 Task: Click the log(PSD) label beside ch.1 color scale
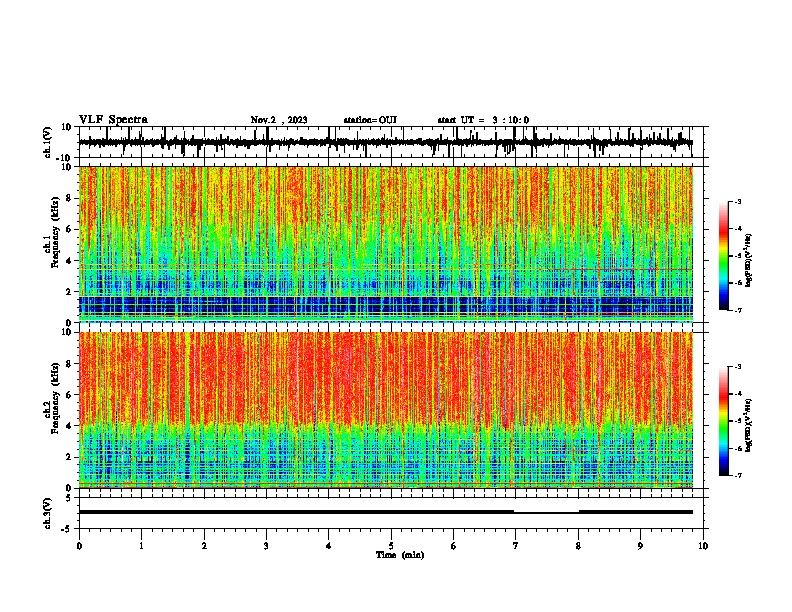[749, 261]
